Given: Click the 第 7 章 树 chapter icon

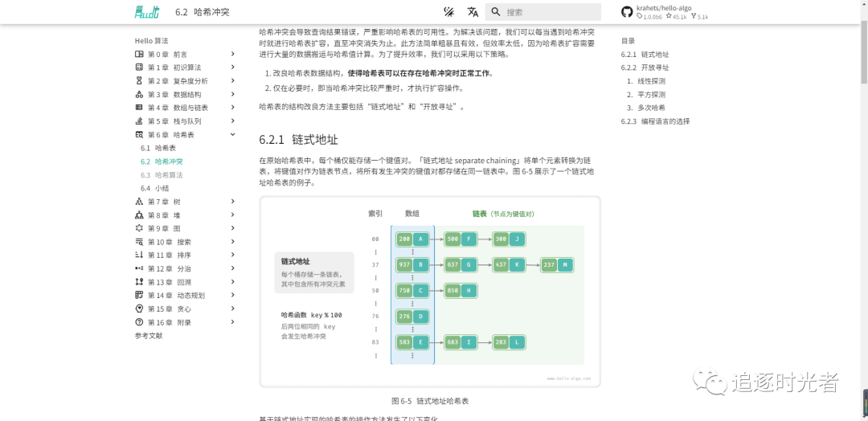Looking at the screenshot, I should click(x=139, y=202).
